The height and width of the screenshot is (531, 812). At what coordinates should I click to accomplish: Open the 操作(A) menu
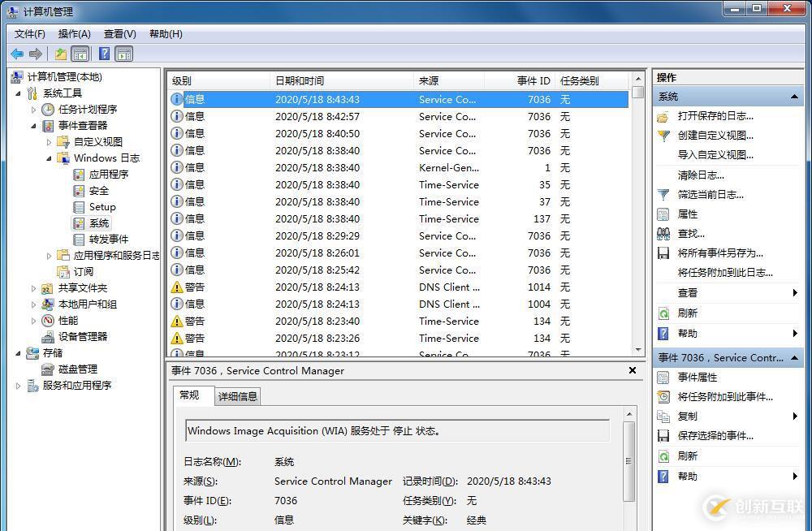tap(74, 33)
